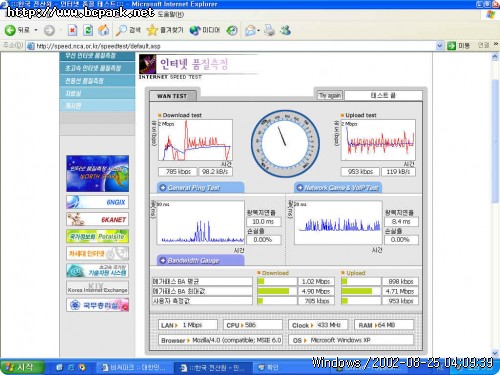Image resolution: width=500 pixels, height=375 pixels.
Task: Click the green Go button beside address bar
Action: pyautogui.click(x=451, y=46)
